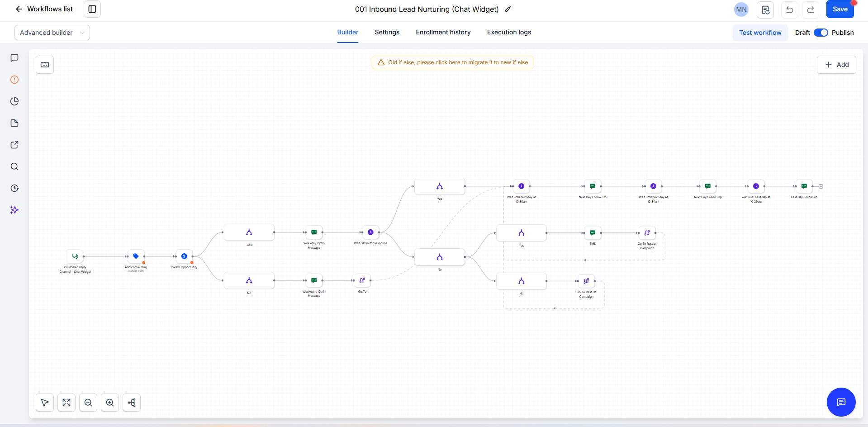868x427 pixels.
Task: Open the Enrollment history tab
Action: pos(443,32)
